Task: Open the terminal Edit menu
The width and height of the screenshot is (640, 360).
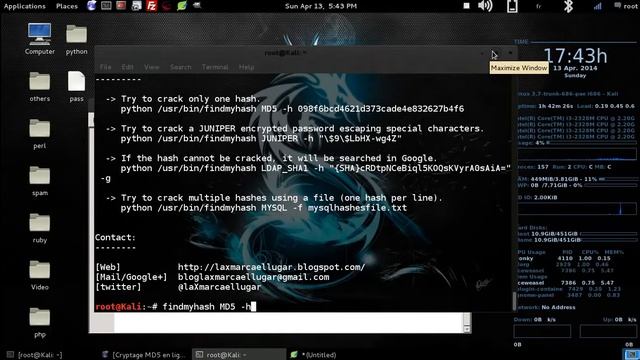Action: (x=127, y=67)
